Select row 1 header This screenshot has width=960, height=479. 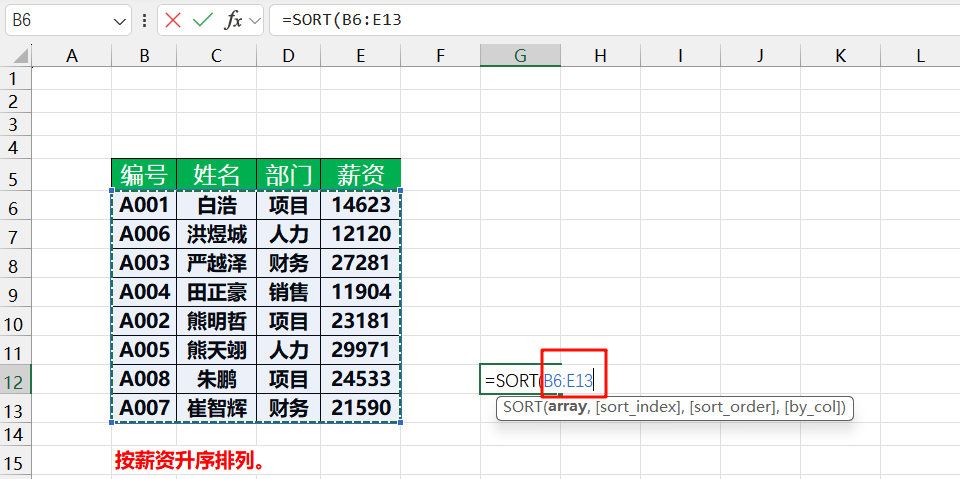(x=15, y=78)
